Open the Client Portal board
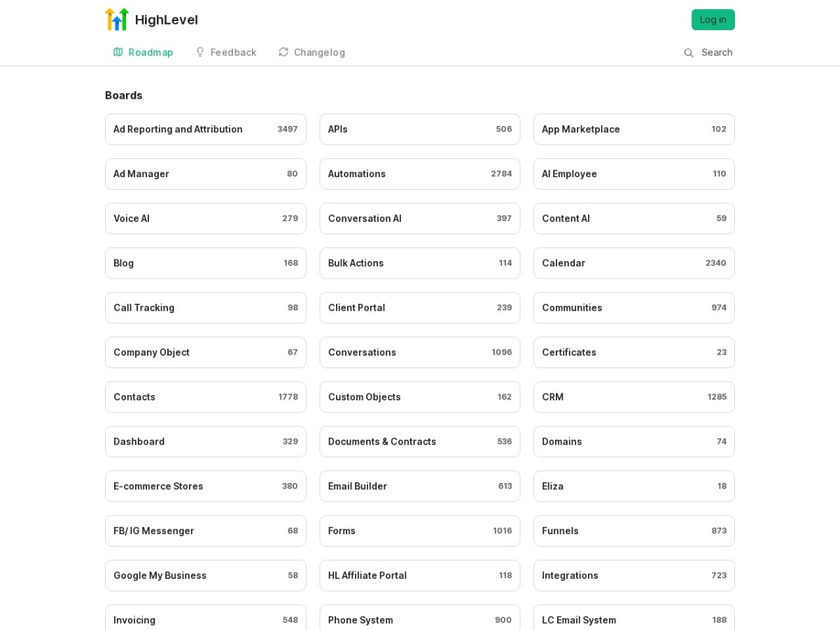The width and height of the screenshot is (840, 630). pyautogui.click(x=420, y=308)
